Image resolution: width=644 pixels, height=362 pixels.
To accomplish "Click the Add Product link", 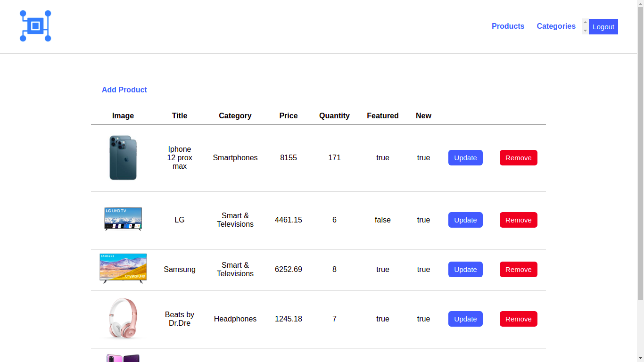I will (x=124, y=90).
